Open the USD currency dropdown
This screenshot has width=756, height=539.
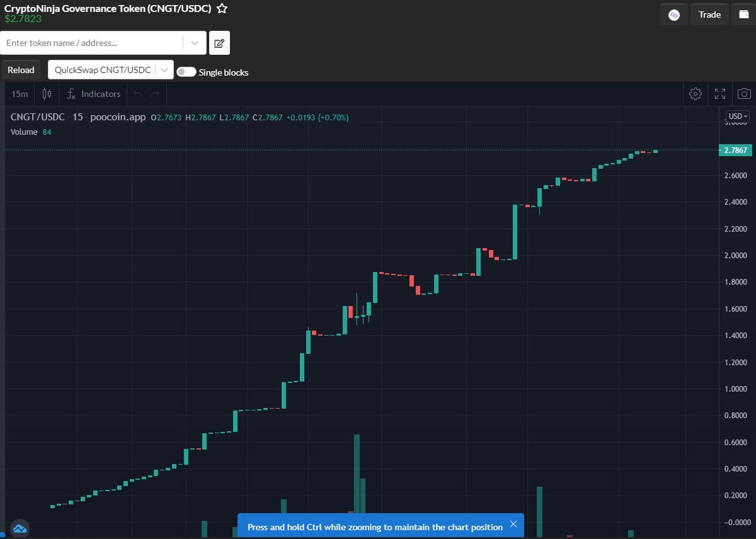click(x=738, y=116)
